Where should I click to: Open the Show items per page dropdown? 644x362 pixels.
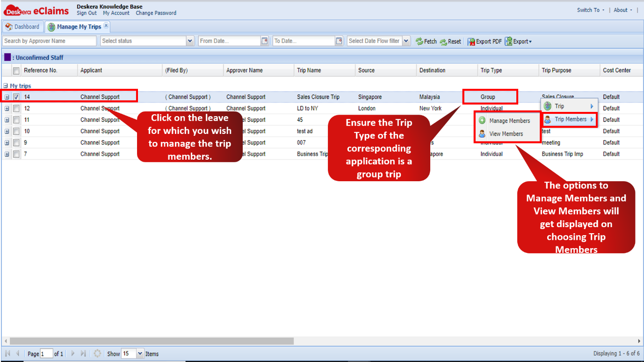click(x=140, y=354)
